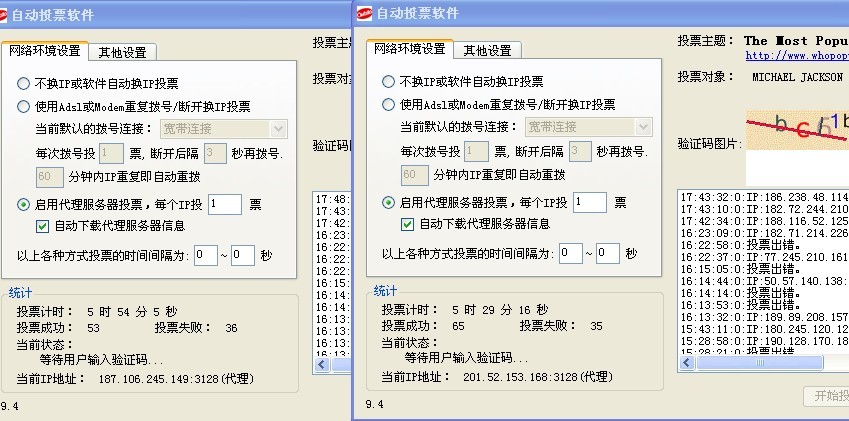Select log entry 17:43:32 IP 186.238.48.114
Image resolution: width=849 pixels, height=421 pixels.
pos(764,198)
